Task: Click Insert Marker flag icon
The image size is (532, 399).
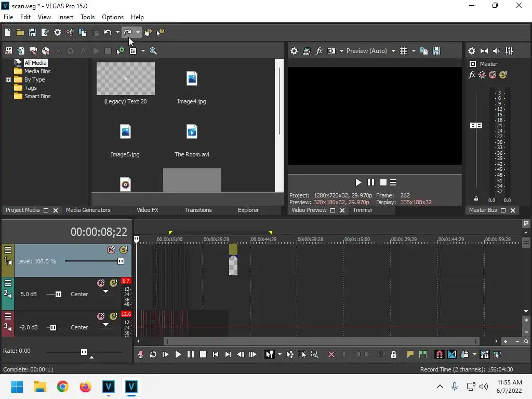Action: [410, 354]
